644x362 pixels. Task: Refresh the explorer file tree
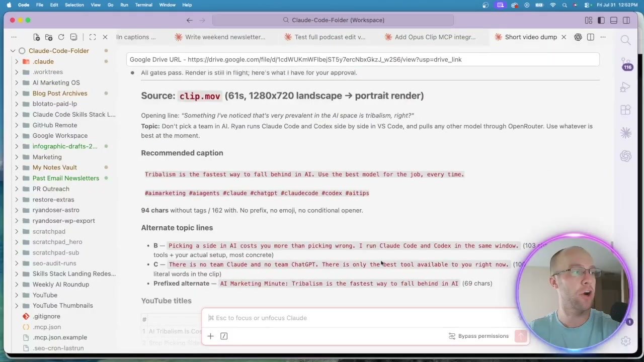(x=61, y=37)
